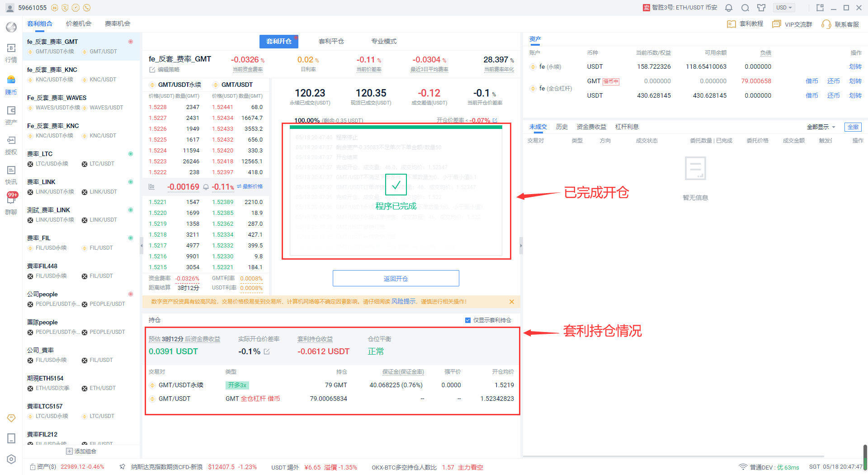Open the 赚币 earn sidebar icon
The image size is (868, 475).
[x=11, y=85]
